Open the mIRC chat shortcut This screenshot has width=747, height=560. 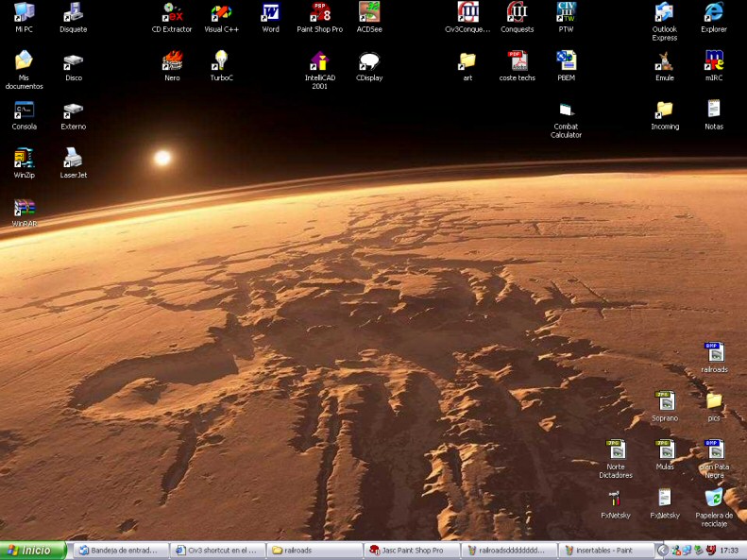pyautogui.click(x=714, y=61)
